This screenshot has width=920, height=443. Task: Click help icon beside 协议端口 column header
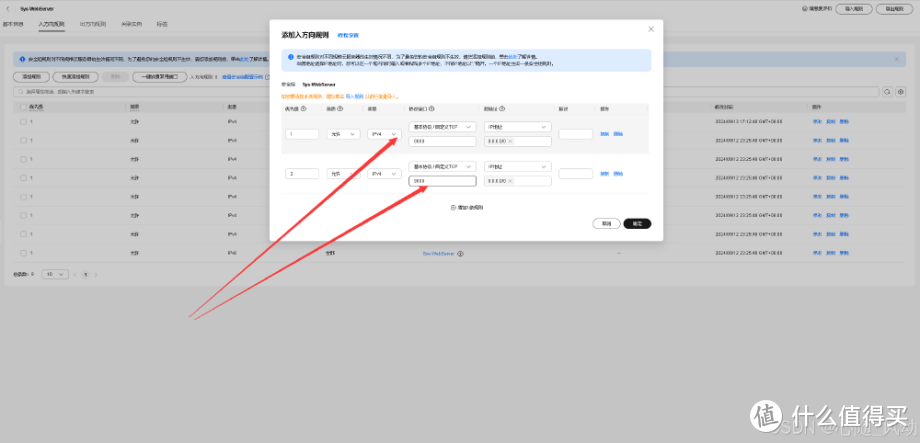(x=431, y=109)
